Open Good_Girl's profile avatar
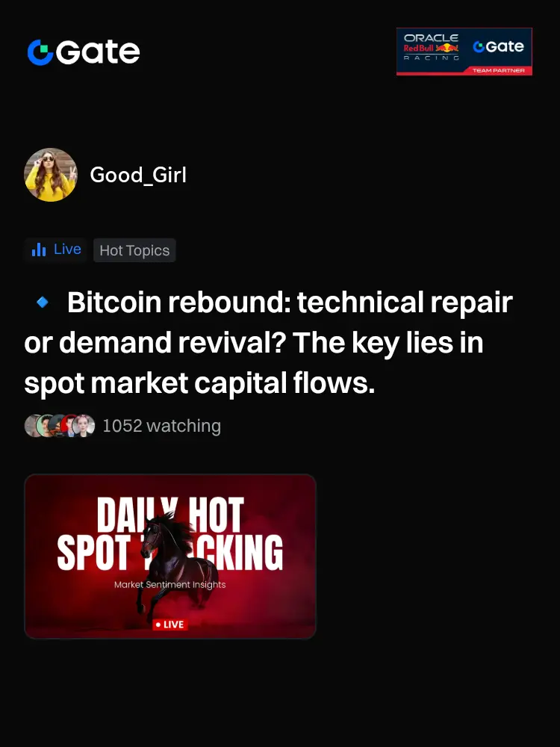Viewport: 560px width, 747px height. point(51,175)
